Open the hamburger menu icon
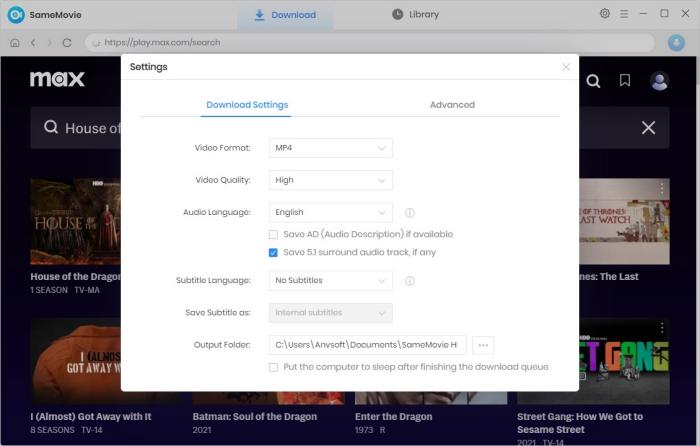The height and width of the screenshot is (446, 700). coord(624,14)
